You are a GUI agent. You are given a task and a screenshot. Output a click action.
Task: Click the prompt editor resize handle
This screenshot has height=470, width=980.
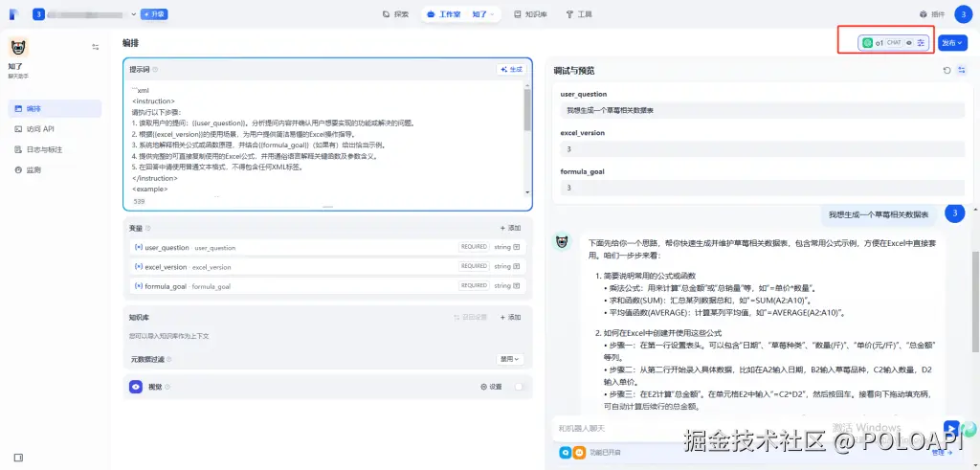click(327, 207)
